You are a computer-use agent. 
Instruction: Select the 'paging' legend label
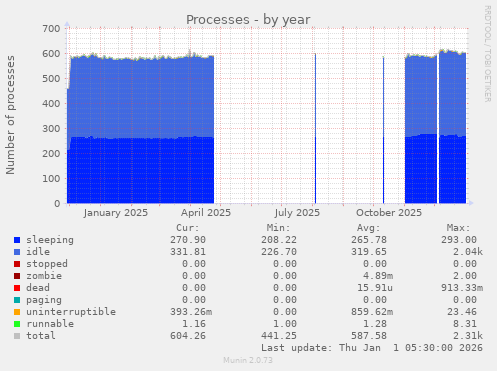[x=44, y=300]
